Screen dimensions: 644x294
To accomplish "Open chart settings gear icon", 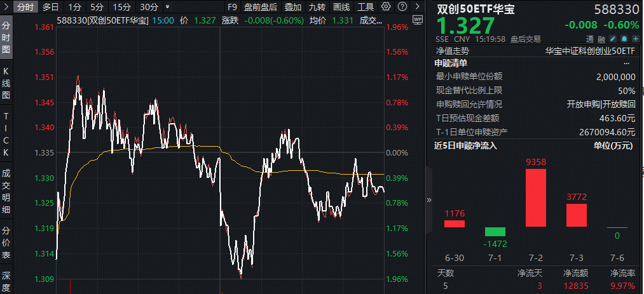I will tap(385, 6).
